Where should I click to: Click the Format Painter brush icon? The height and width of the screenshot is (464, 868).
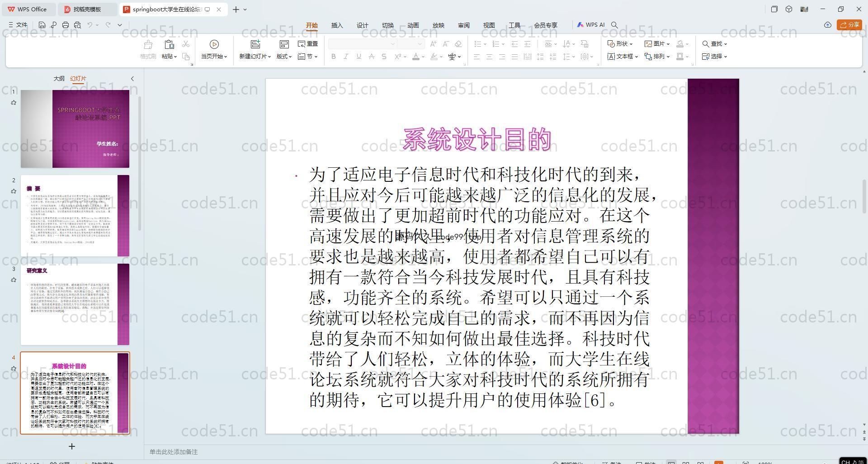[x=148, y=45]
